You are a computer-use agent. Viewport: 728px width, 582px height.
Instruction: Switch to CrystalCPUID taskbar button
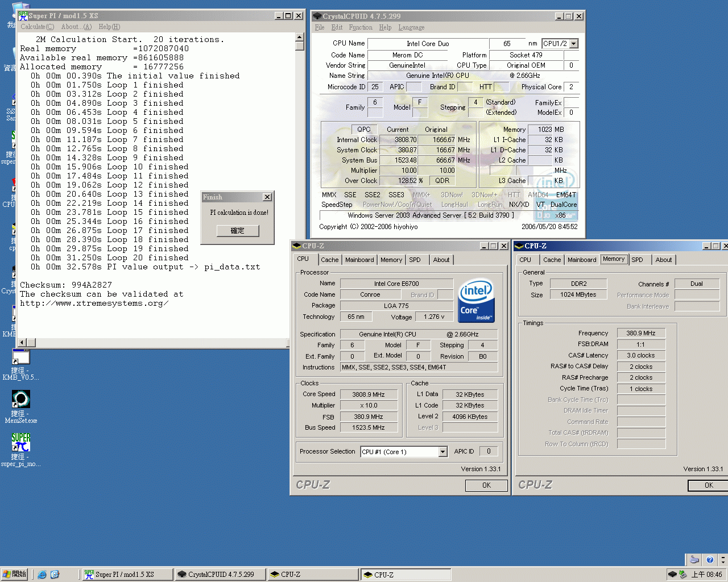tap(221, 575)
